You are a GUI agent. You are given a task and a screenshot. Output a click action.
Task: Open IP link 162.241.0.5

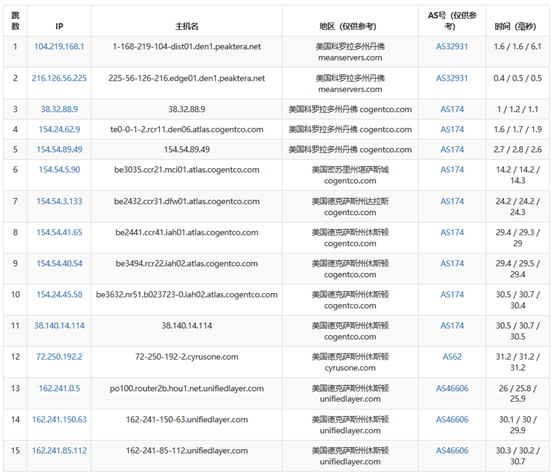click(x=59, y=388)
